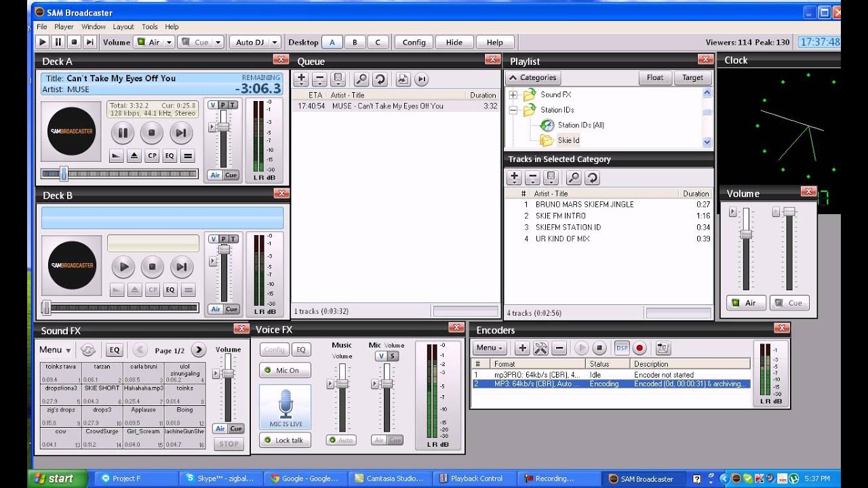868x488 pixels.
Task: Toggle Mic On in Voice FX
Action: (x=285, y=370)
